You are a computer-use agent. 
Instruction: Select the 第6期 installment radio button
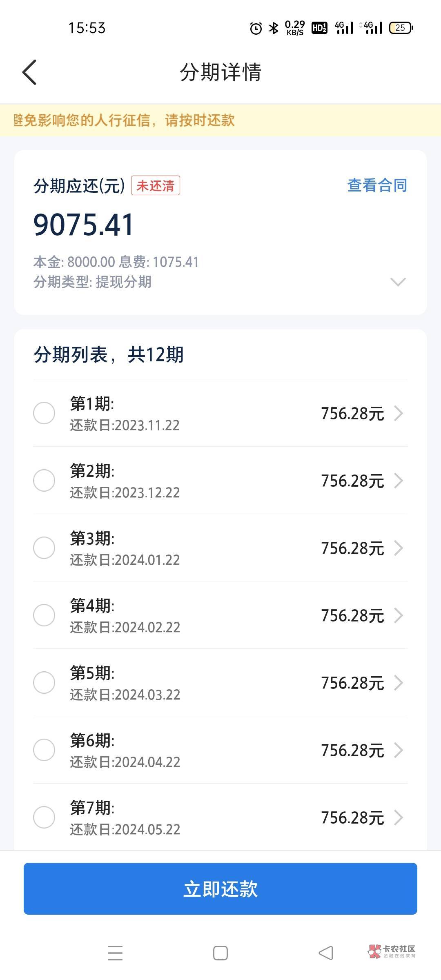coord(44,750)
